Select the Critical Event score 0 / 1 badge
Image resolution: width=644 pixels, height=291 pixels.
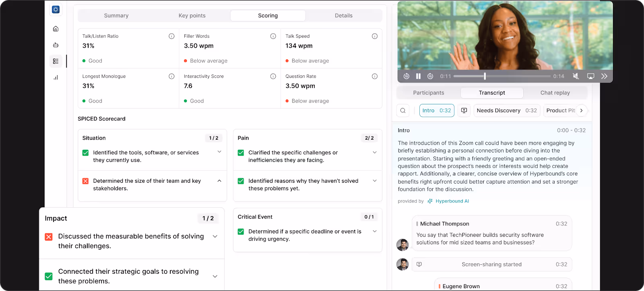tap(369, 217)
